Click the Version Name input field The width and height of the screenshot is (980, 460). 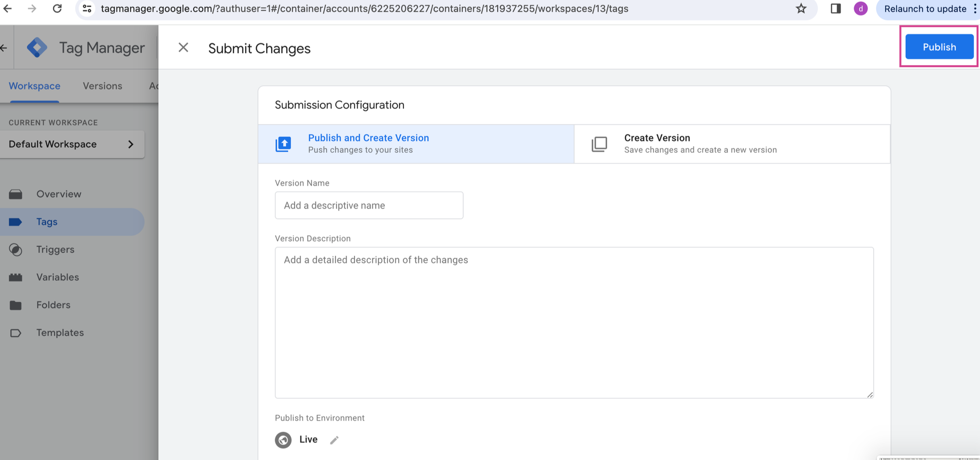(368, 206)
